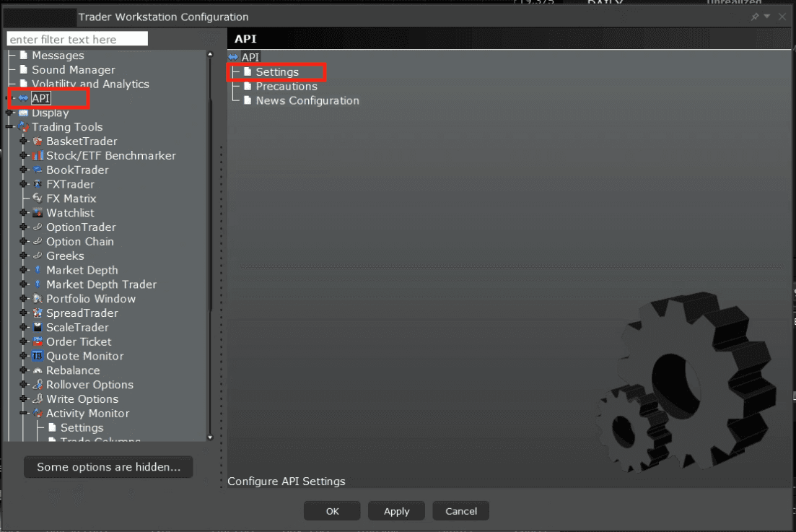Click the BookTrader icon
Viewport: 796px width, 532px height.
[x=38, y=170]
